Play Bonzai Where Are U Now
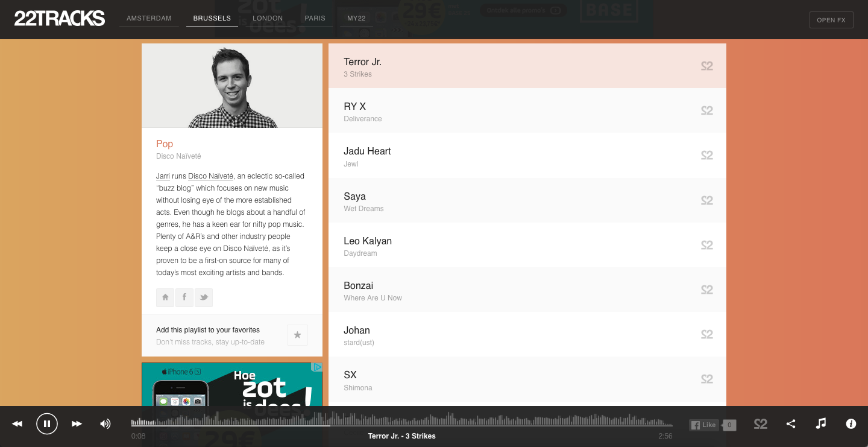This screenshot has width=868, height=447. (527, 290)
